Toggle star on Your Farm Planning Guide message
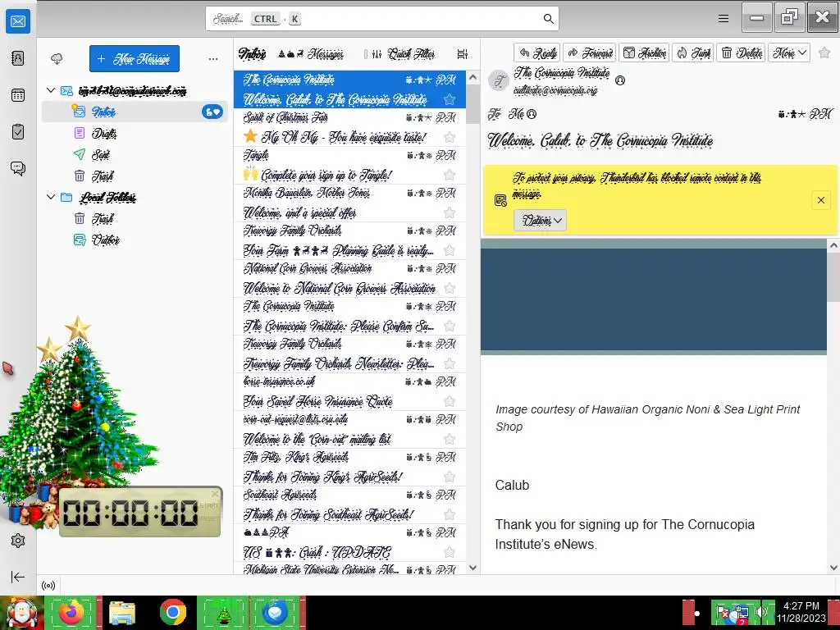This screenshot has height=630, width=840. coord(450,250)
